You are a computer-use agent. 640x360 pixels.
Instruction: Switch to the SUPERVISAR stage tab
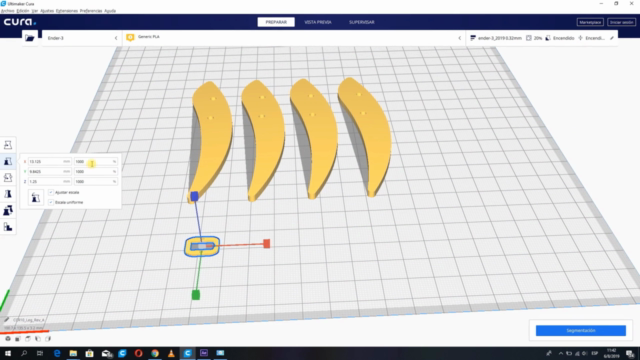coord(362,22)
